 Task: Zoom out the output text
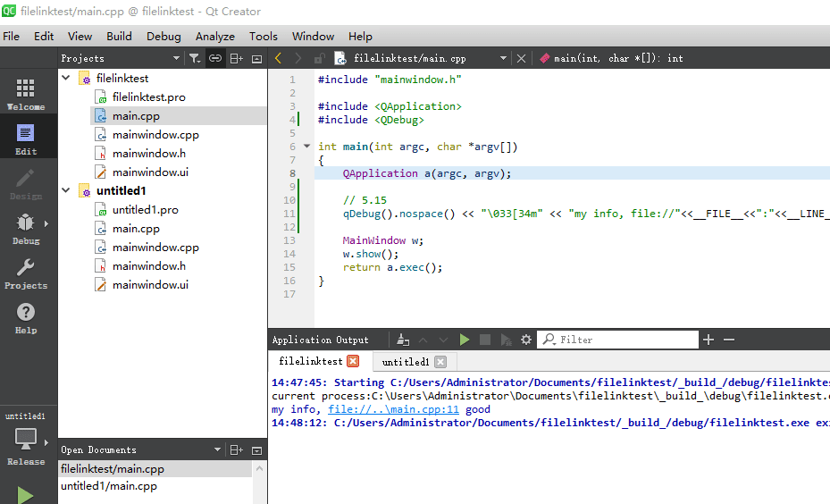729,340
